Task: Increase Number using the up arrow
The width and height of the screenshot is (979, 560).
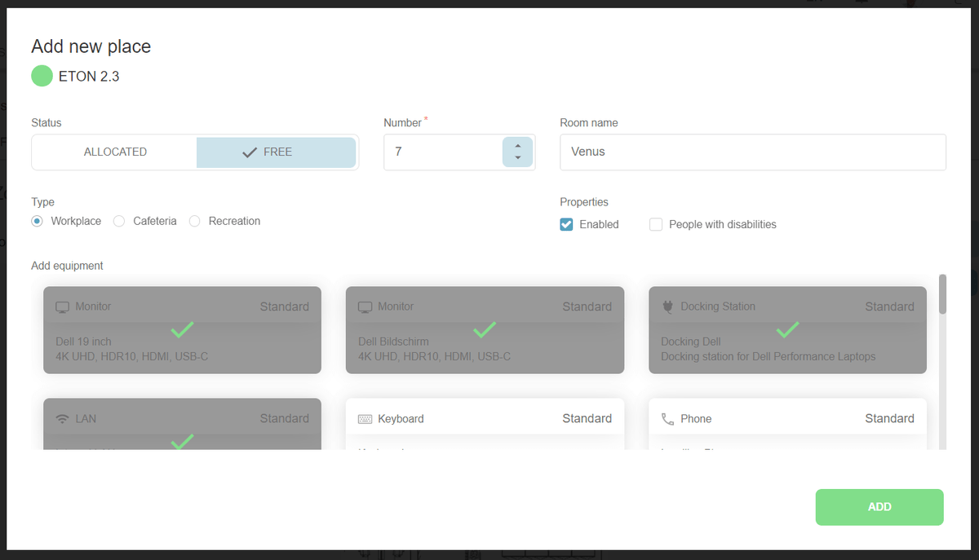Action: click(517, 147)
